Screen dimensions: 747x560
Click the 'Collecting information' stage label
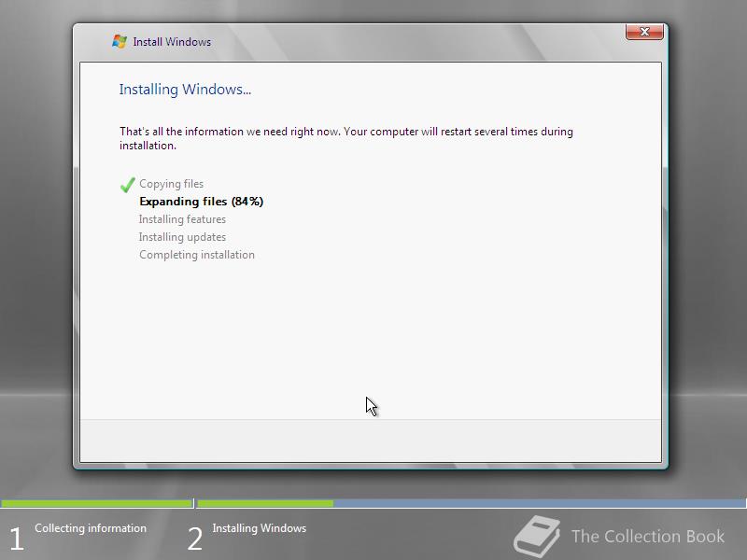[x=91, y=528]
